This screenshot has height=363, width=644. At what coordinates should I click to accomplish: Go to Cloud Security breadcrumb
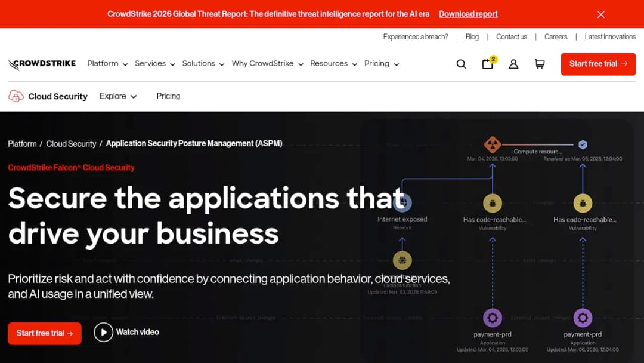click(71, 144)
